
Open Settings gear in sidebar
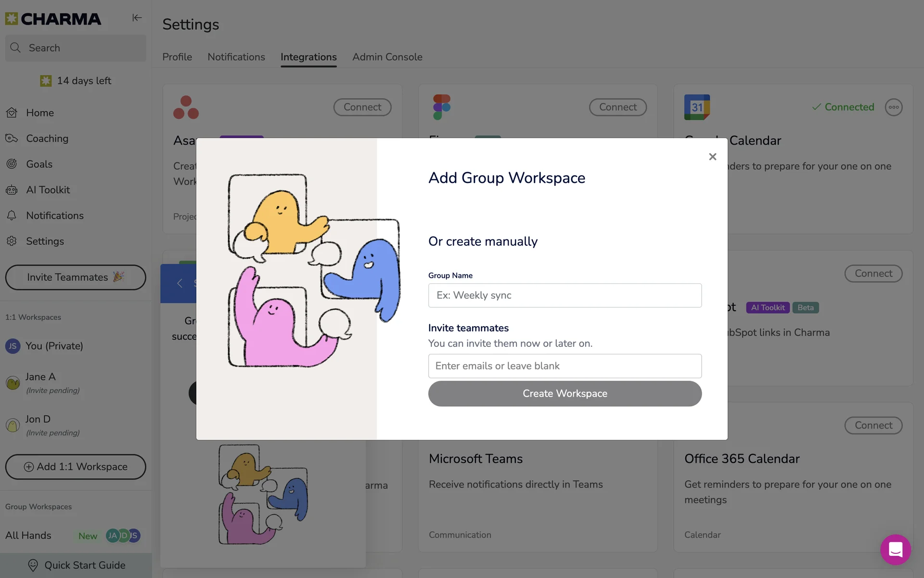pyautogui.click(x=12, y=241)
